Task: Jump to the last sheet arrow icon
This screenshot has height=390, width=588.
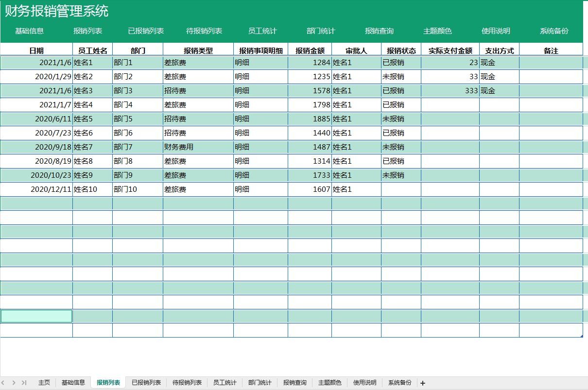Action: [x=24, y=383]
